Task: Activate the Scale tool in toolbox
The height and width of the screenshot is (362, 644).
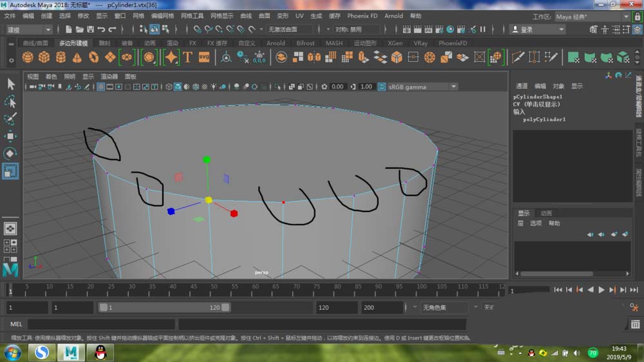Action: (x=11, y=171)
